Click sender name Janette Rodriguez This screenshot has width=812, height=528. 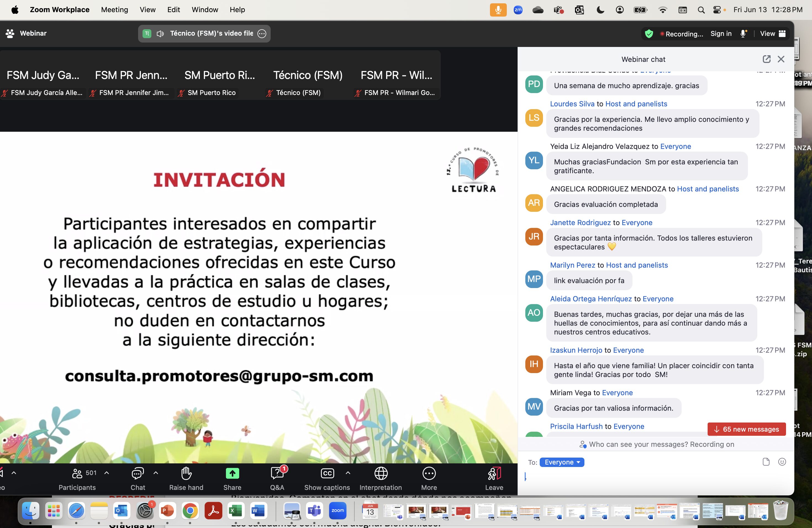pyautogui.click(x=580, y=222)
